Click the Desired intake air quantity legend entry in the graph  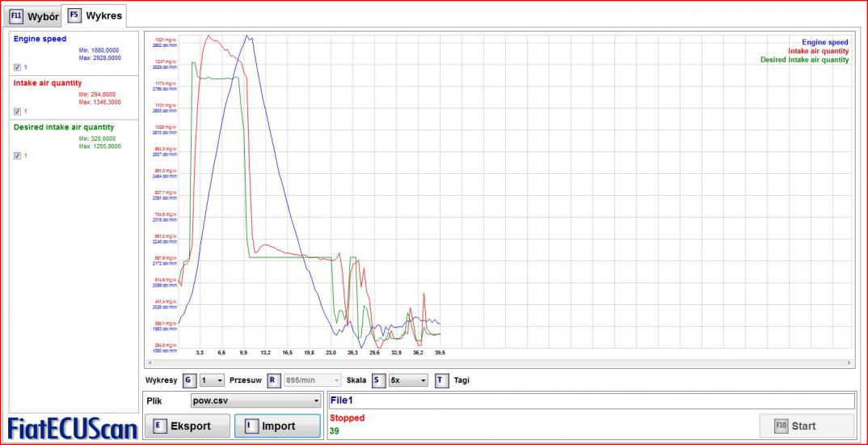point(804,59)
